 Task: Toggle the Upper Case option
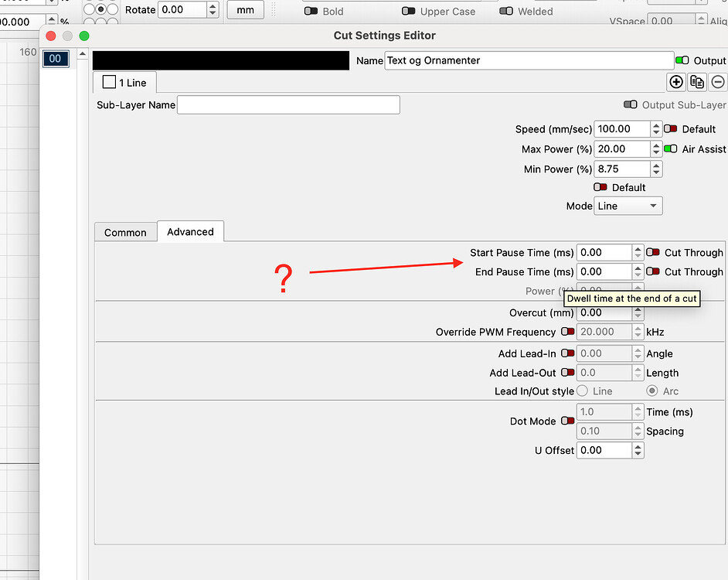coord(409,11)
